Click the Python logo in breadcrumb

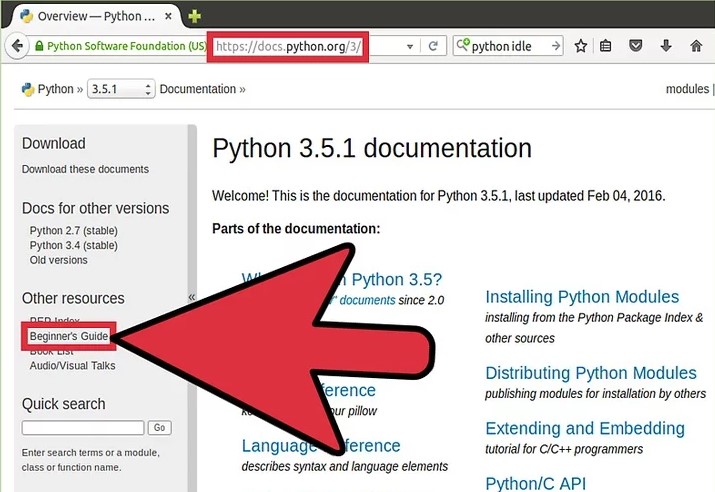point(28,89)
